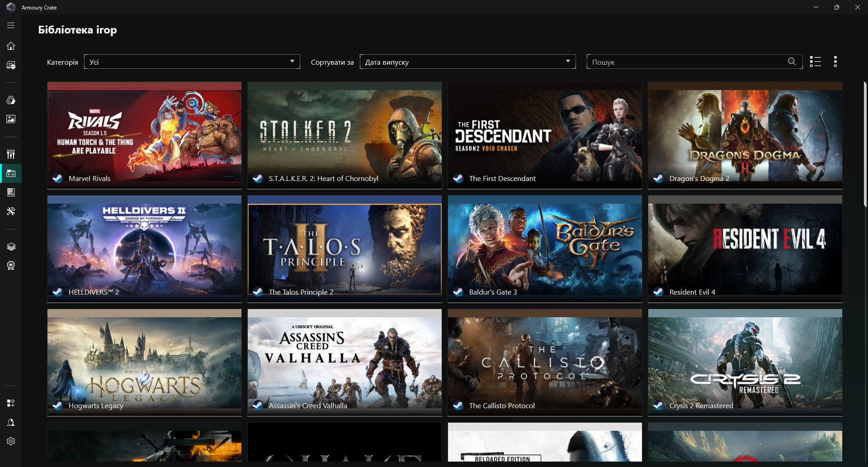The height and width of the screenshot is (467, 868).
Task: Click Steam icon on HELLDIVERS 2 card
Action: (x=57, y=292)
